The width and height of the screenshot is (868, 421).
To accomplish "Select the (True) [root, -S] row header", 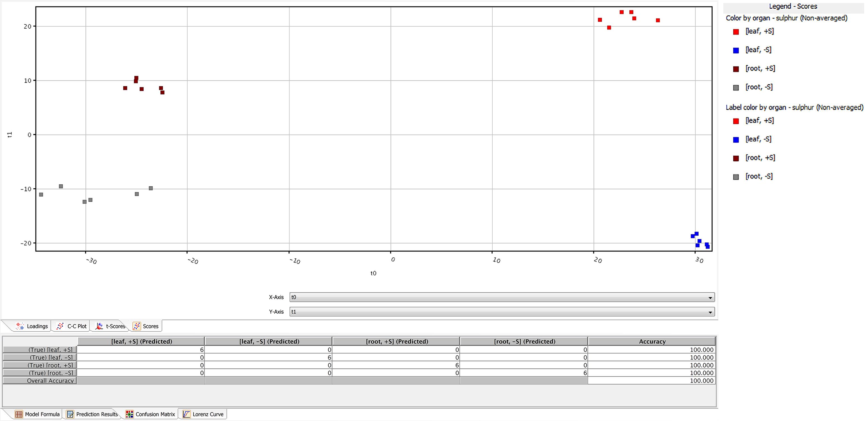I will [40, 373].
